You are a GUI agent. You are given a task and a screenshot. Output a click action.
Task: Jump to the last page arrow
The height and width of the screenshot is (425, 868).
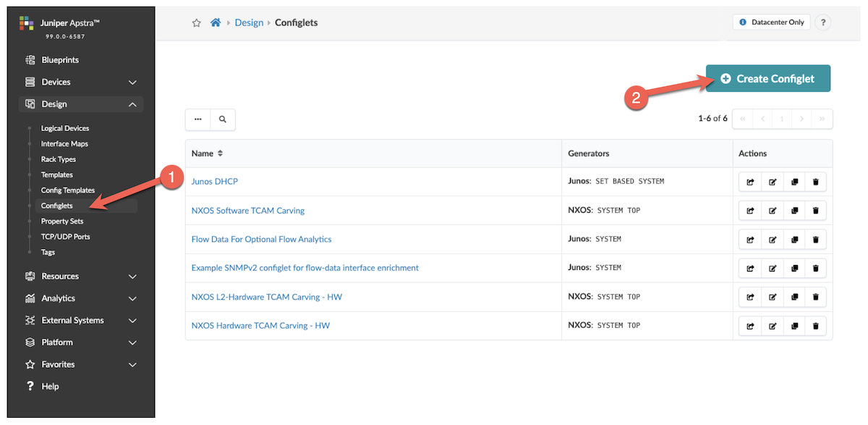[x=822, y=119]
